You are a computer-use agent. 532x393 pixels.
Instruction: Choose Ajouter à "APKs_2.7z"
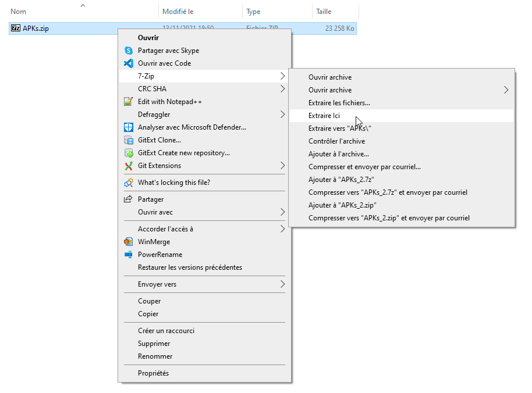402,180
